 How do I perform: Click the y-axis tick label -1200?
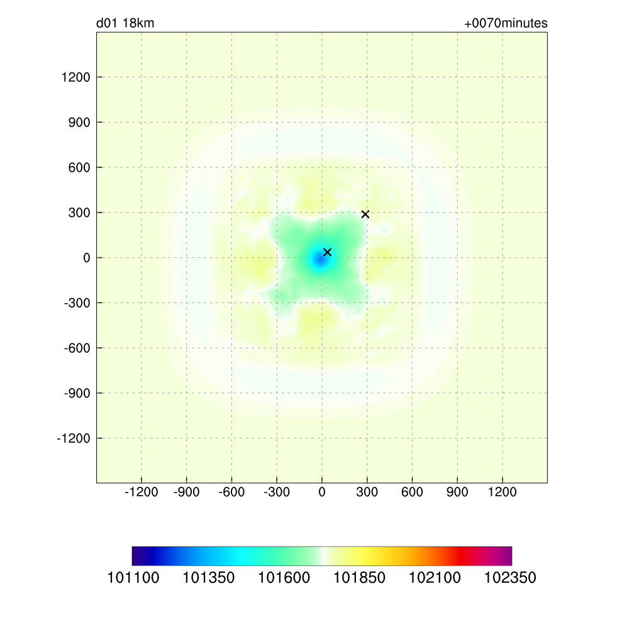(74, 438)
